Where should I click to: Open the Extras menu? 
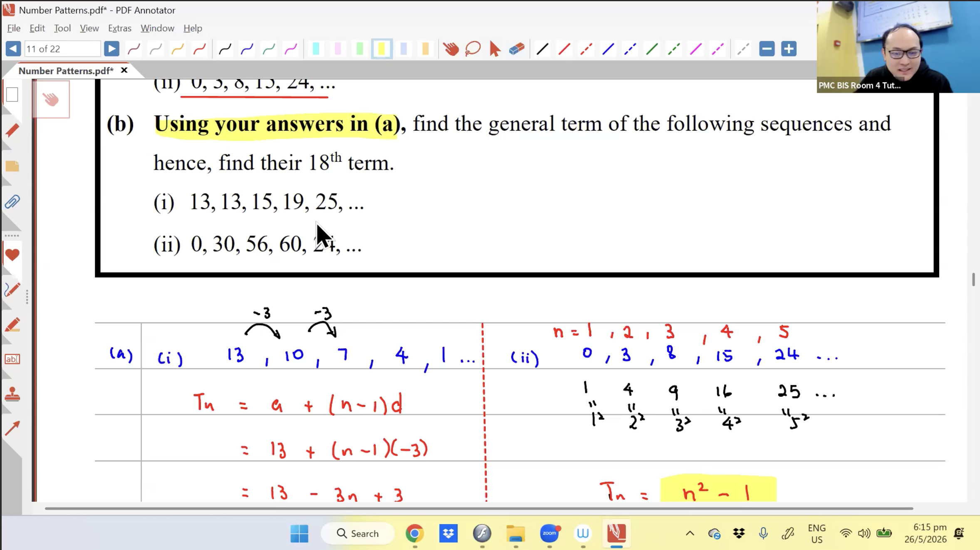[120, 28]
